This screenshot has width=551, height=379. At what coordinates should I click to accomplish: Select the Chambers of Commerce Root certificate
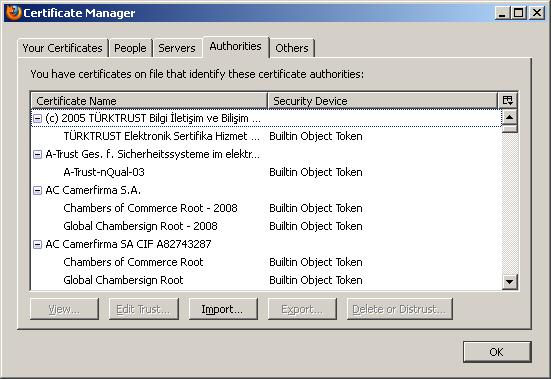coord(266,262)
